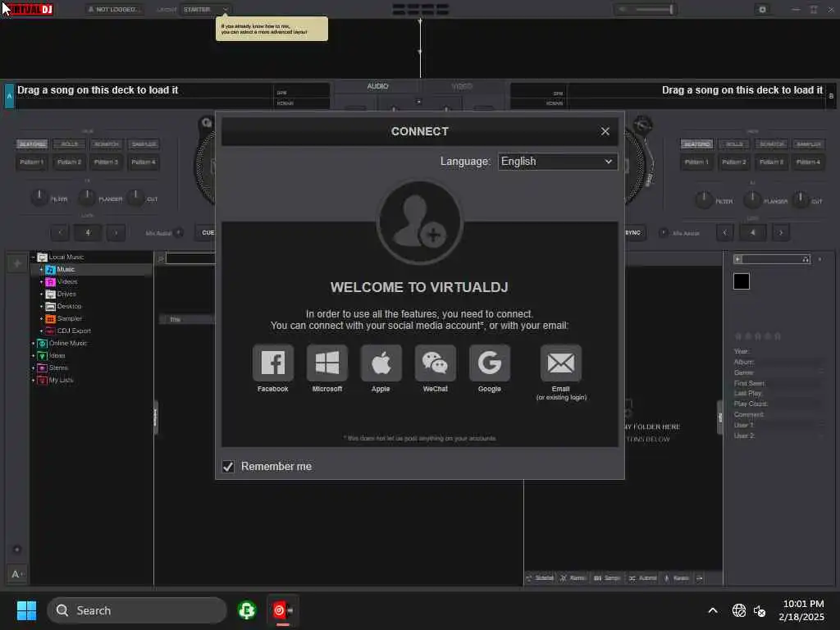
Task: Click the left deck loop size 4 button
Action: [88, 232]
